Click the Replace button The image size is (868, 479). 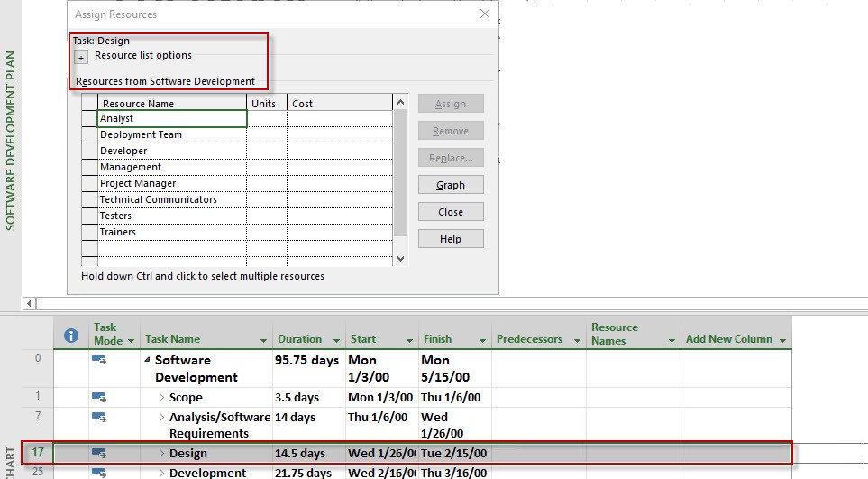(x=451, y=158)
